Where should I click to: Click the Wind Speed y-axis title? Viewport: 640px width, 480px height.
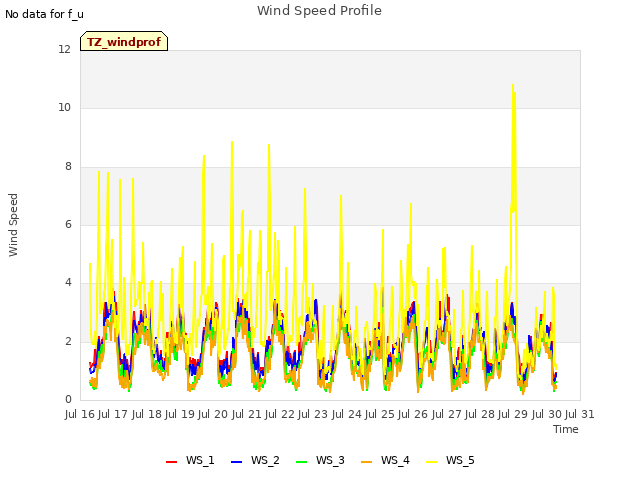tap(13, 225)
